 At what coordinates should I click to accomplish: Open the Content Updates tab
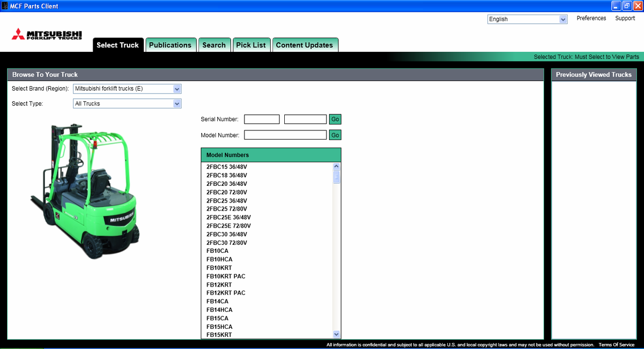click(305, 45)
